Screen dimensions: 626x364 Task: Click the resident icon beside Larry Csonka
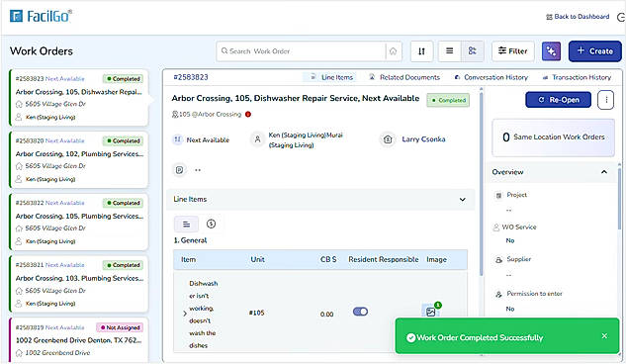[388, 139]
